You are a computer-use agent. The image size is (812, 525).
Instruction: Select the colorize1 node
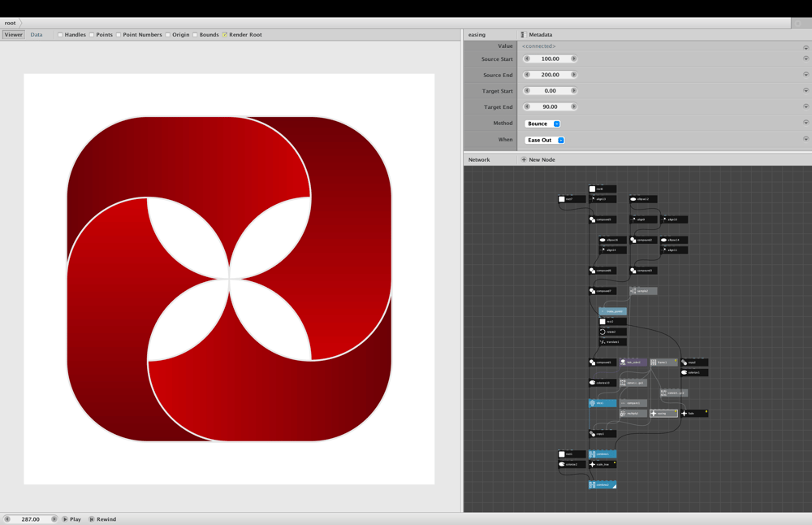[x=694, y=373]
